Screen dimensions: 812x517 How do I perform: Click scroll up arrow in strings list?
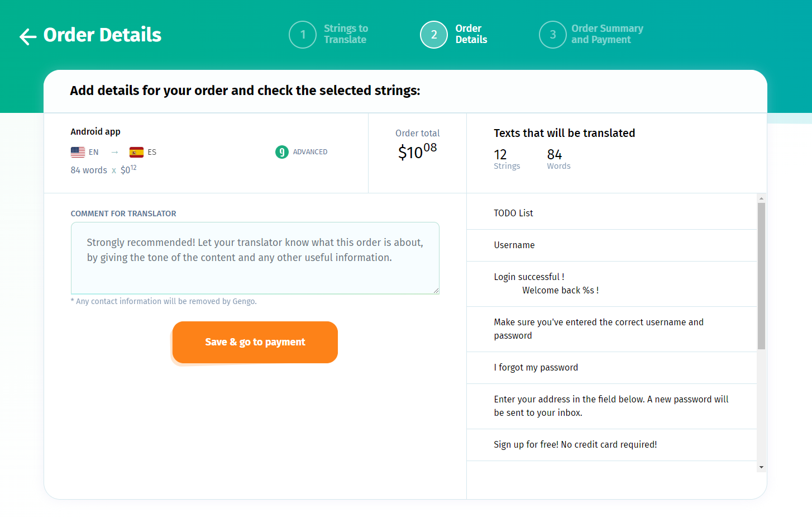[x=761, y=199]
